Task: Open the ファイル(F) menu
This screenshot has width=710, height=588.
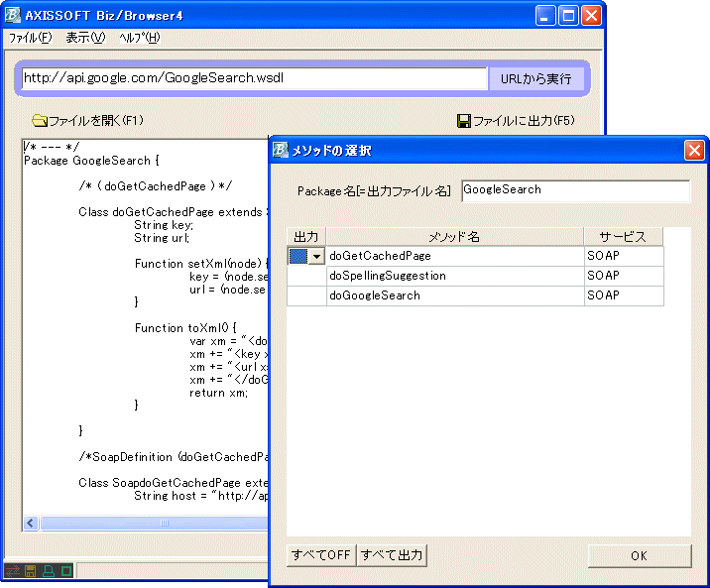Action: coord(30,38)
